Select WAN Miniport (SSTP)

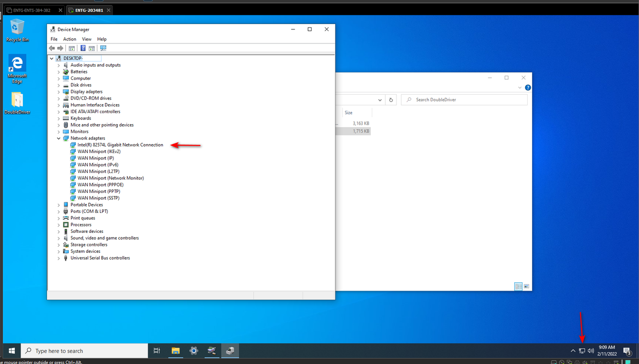pos(98,198)
